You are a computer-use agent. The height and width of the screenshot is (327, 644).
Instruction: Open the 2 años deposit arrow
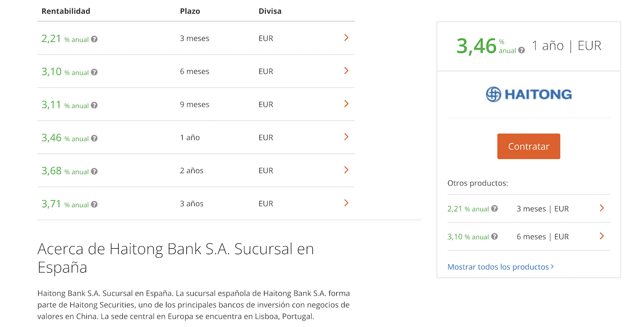coord(346,170)
